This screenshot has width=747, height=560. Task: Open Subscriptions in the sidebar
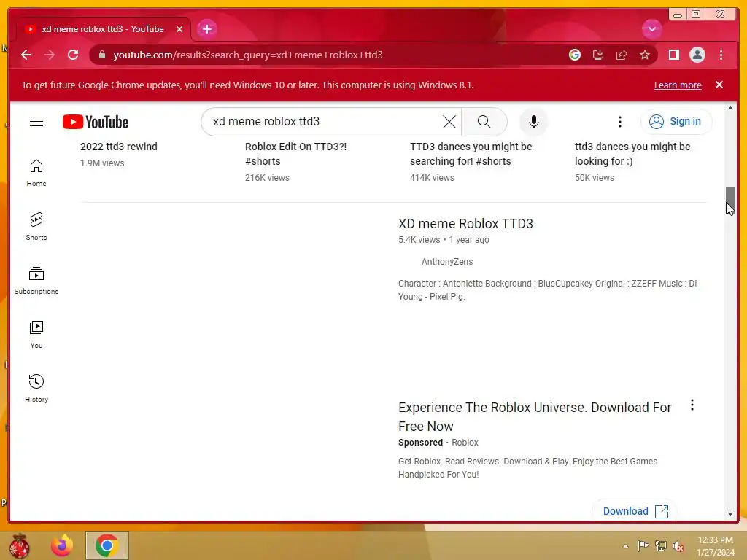coord(36,281)
